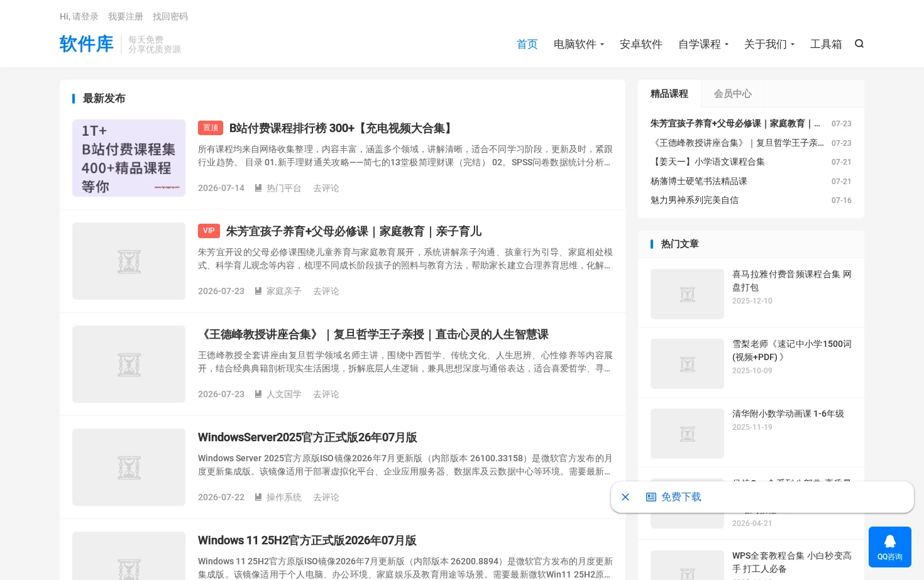Image resolution: width=924 pixels, height=580 pixels.
Task: Open sidebar course 《王德峰教授讲座合集》
Action: point(737,143)
